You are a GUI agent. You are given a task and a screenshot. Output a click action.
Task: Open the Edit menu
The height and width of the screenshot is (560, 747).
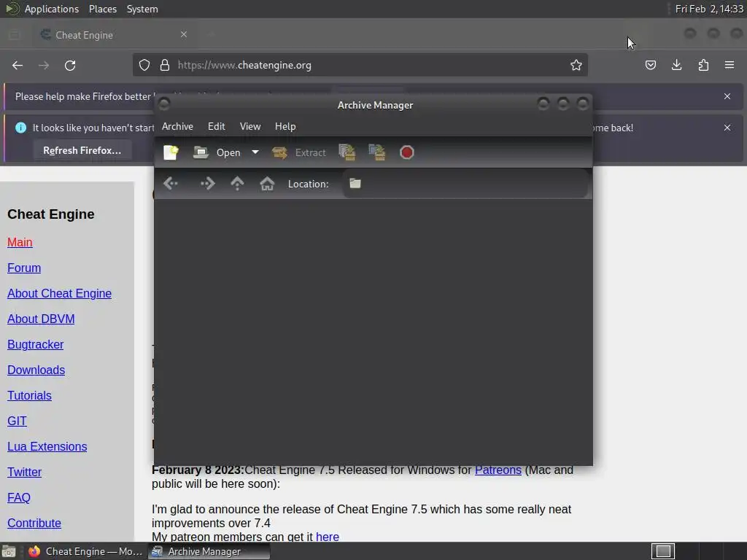[x=216, y=126]
